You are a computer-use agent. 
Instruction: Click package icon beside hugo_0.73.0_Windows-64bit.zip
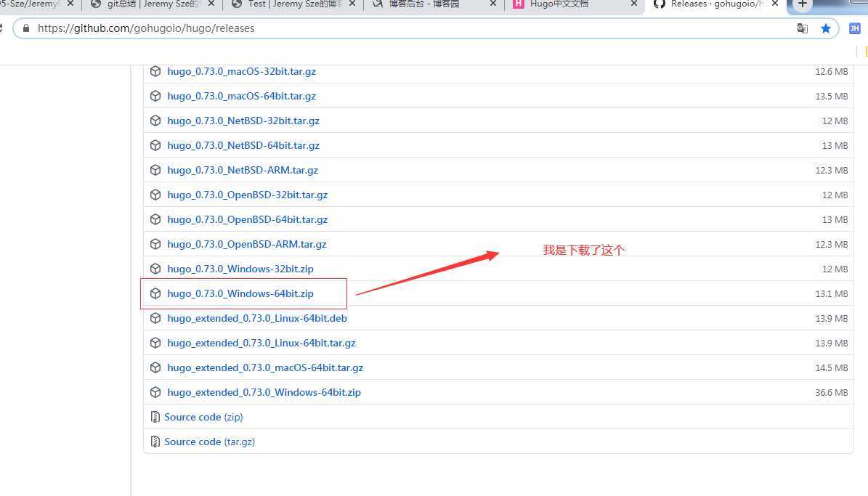click(x=155, y=293)
